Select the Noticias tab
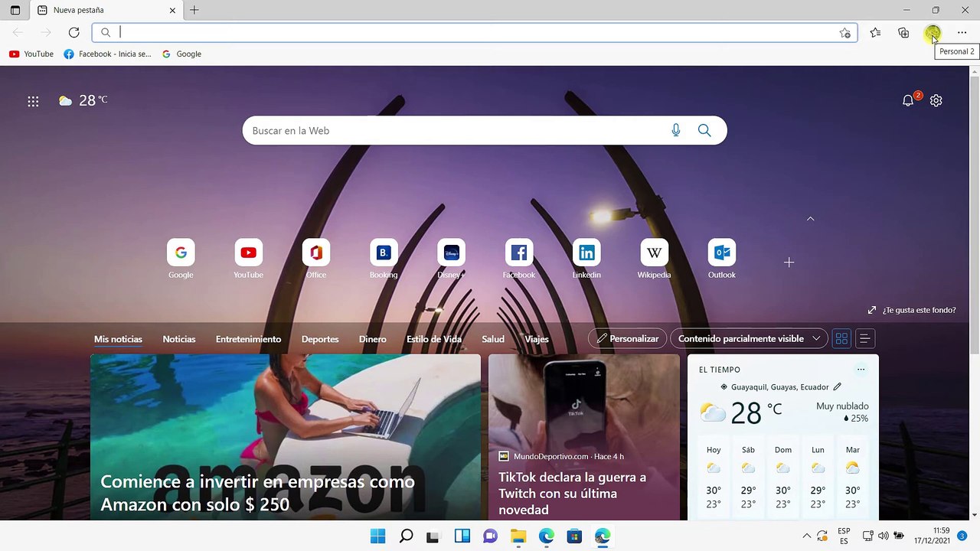Screen dimensions: 980x551 tap(179, 339)
